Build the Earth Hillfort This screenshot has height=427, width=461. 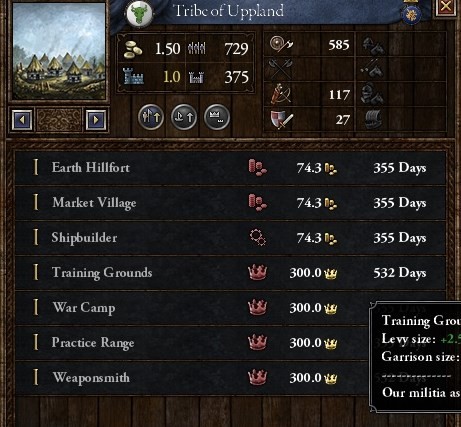point(230,168)
